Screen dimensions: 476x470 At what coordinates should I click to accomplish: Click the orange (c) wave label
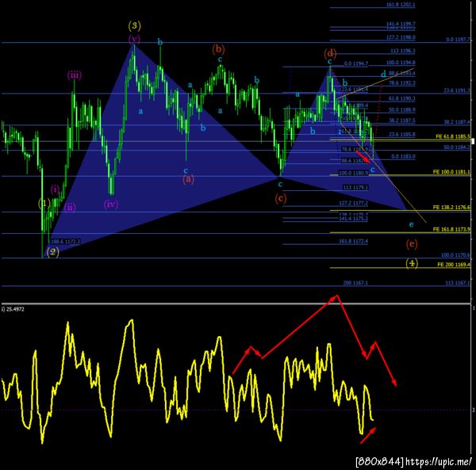[x=281, y=199]
